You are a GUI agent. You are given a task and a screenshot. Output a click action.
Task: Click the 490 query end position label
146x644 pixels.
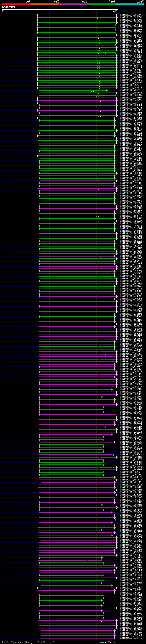coord(115,11)
